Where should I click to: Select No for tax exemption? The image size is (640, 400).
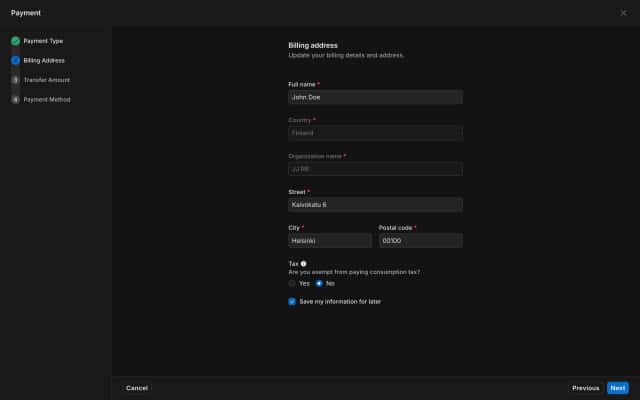click(319, 283)
